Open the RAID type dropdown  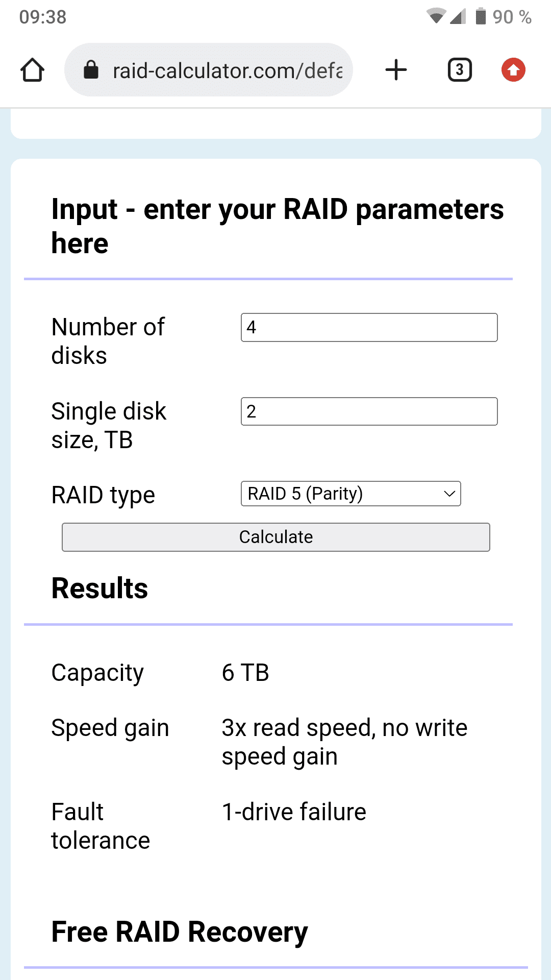point(350,494)
